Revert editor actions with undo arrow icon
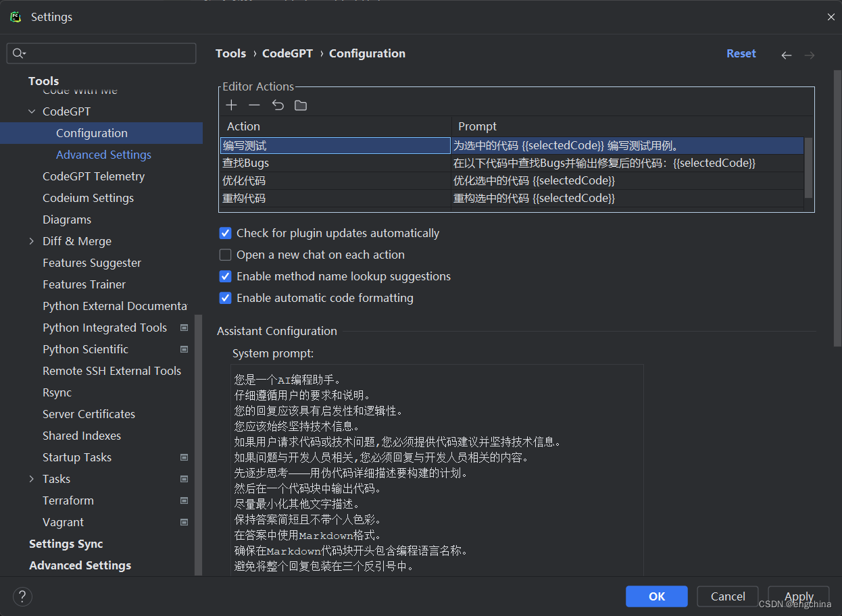Viewport: 842px width, 616px height. point(278,105)
